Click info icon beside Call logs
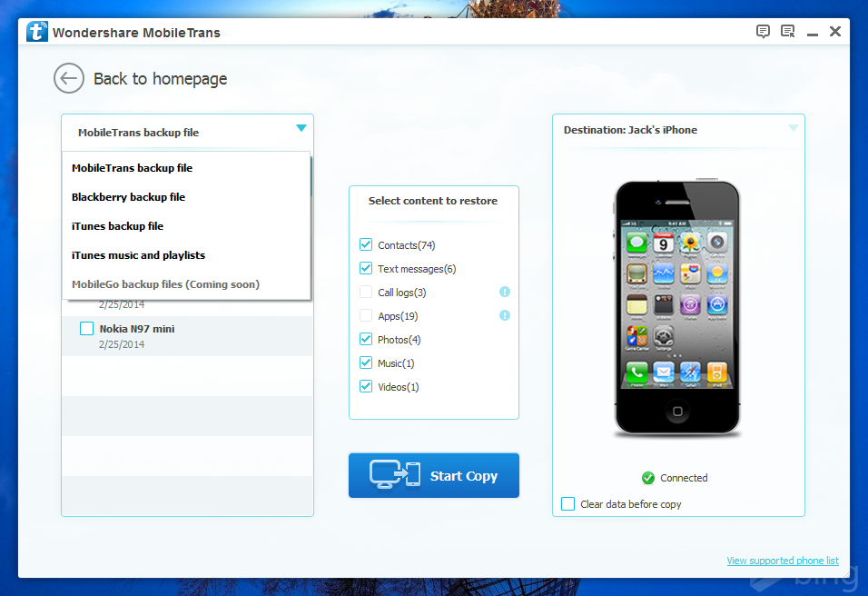Screen dimensions: 868x596 click(504, 292)
